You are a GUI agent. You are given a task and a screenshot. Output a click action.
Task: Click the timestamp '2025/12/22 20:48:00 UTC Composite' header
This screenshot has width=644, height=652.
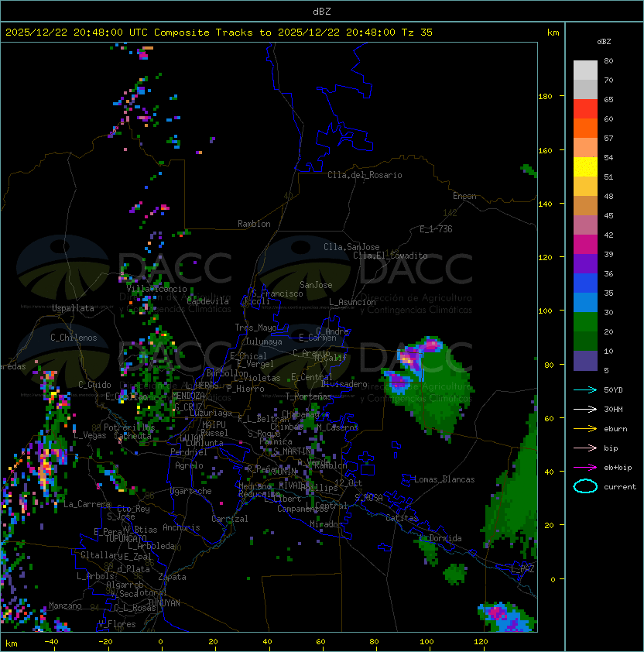[x=108, y=33]
